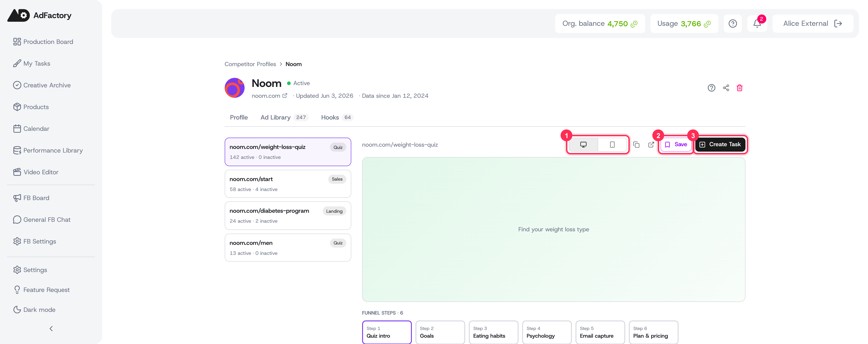Click the Create Task button
The height and width of the screenshot is (344, 868).
pyautogui.click(x=720, y=144)
